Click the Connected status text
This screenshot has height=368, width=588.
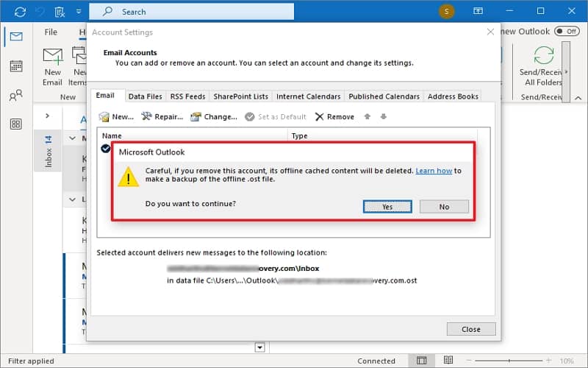click(376, 361)
